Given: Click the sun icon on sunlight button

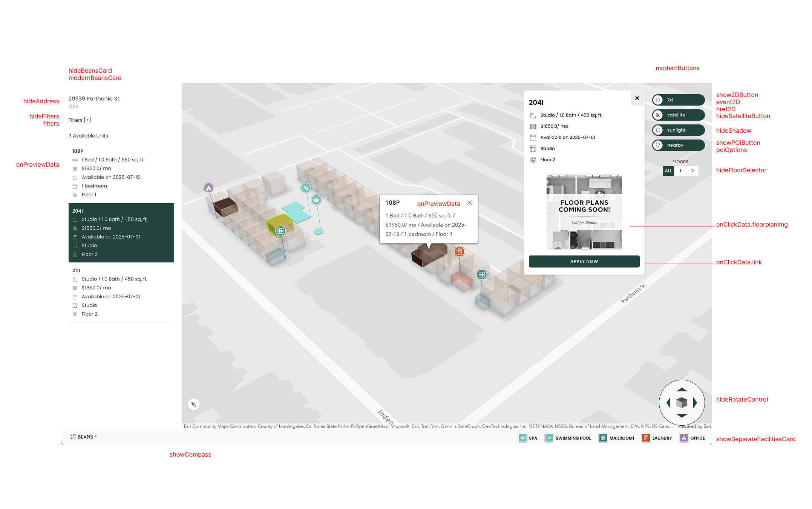Looking at the screenshot, I should tap(658, 130).
